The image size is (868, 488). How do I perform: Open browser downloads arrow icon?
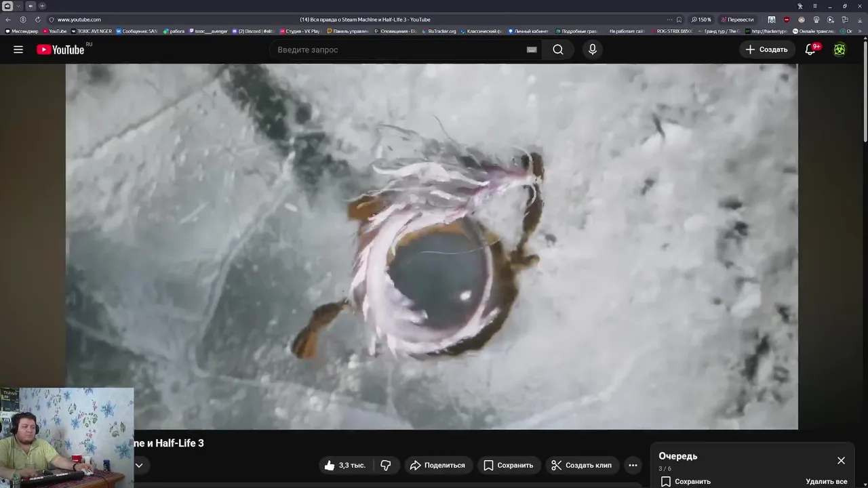(860, 20)
